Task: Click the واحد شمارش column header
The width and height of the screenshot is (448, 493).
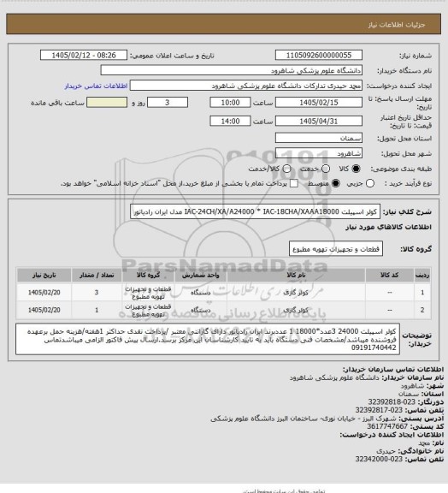Action: pyautogui.click(x=200, y=275)
